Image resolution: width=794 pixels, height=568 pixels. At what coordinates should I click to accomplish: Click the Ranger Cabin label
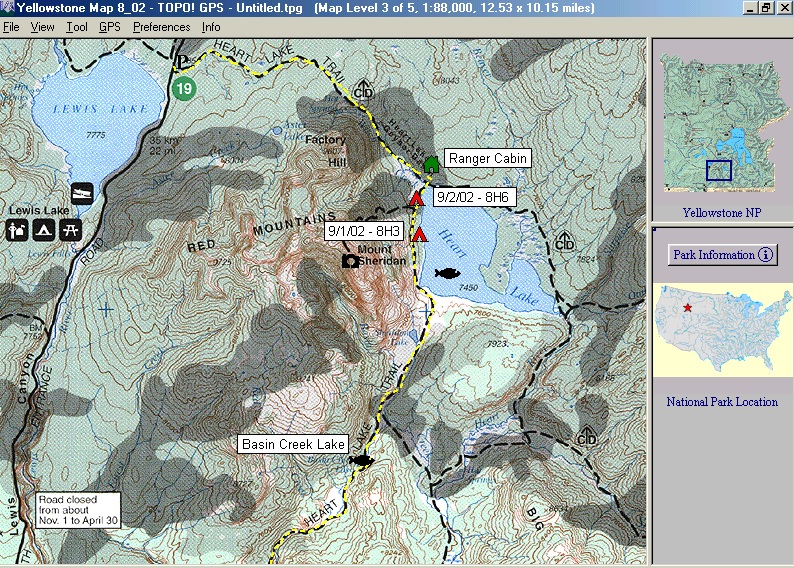pos(485,158)
